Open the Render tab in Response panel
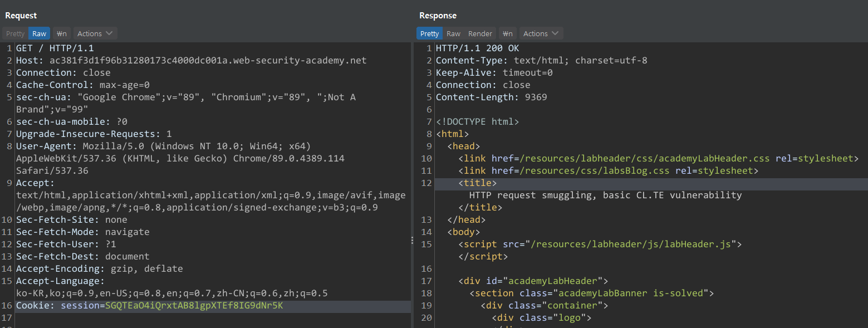This screenshot has width=868, height=328. tap(480, 33)
